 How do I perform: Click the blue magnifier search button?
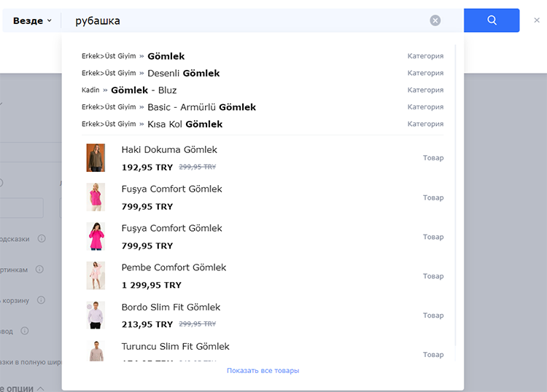coord(492,20)
